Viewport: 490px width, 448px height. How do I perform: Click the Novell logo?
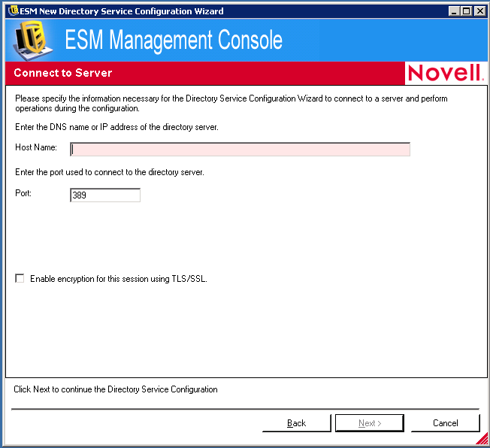[446, 73]
